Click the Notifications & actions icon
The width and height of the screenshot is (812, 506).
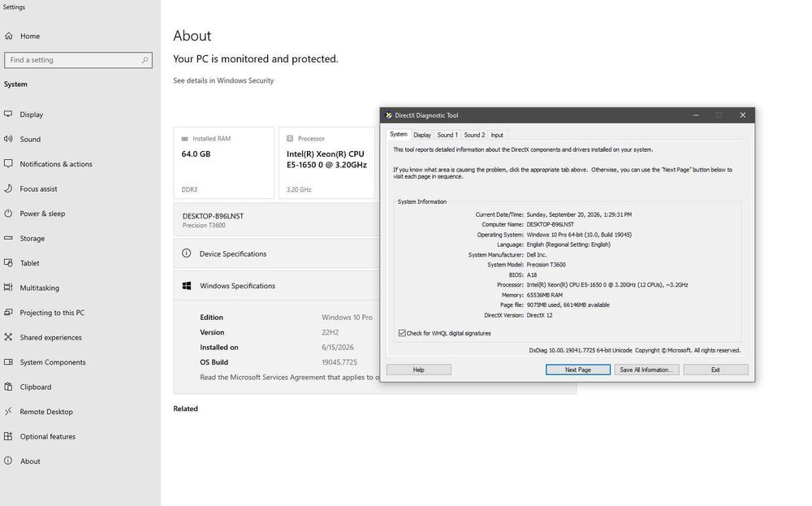(x=8, y=164)
